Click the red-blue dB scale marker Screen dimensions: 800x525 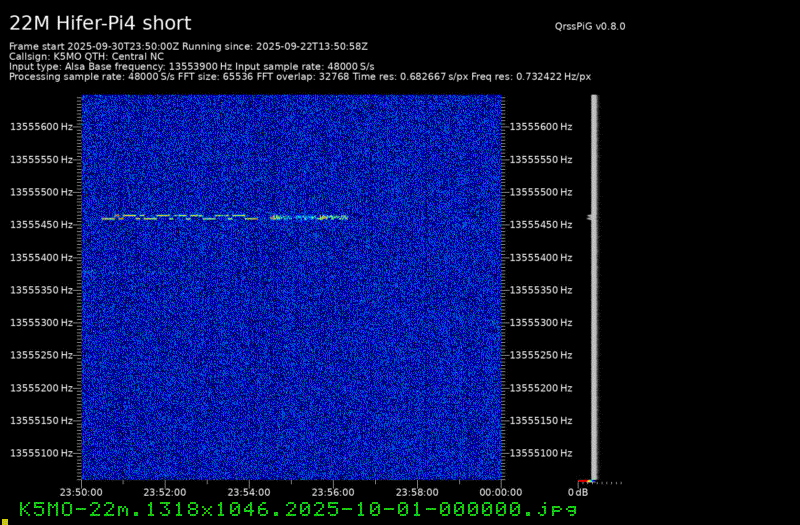point(583,482)
